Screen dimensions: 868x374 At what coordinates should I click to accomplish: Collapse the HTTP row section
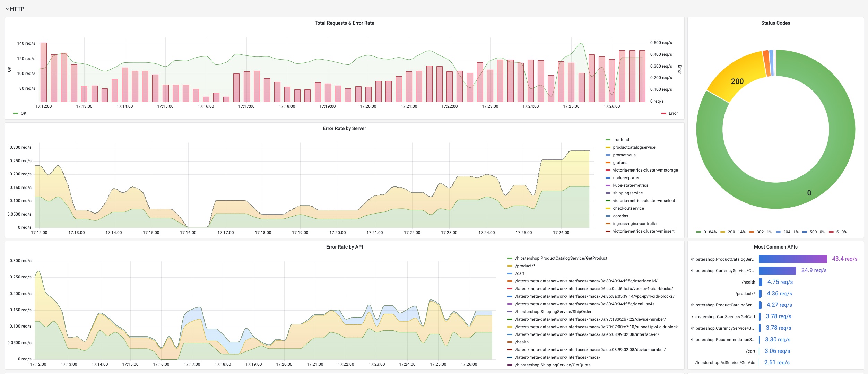tap(15, 9)
